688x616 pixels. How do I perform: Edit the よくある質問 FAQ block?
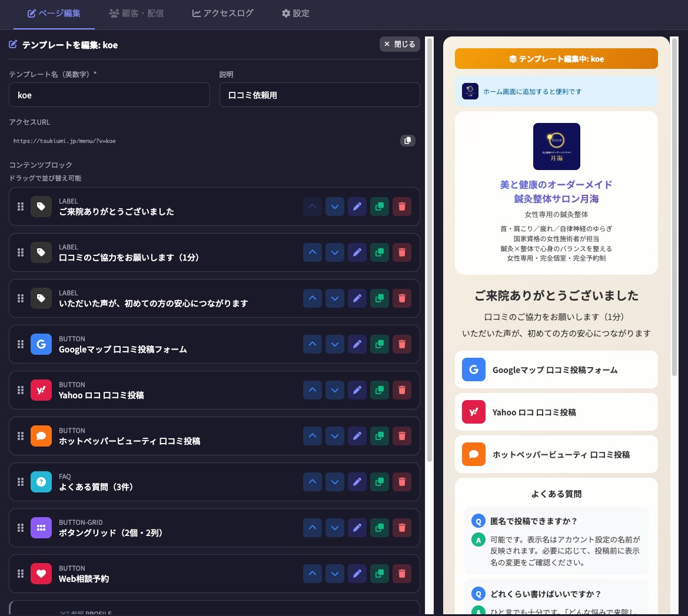(x=357, y=482)
